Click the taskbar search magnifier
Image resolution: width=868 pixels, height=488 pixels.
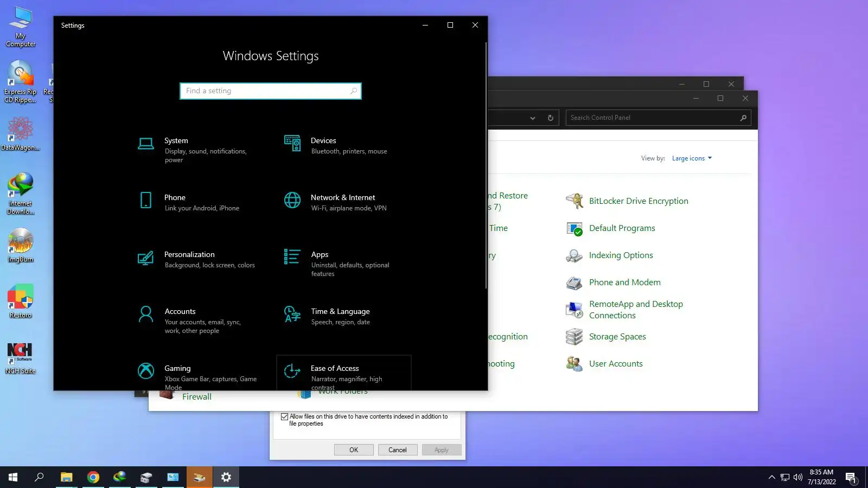point(39,477)
